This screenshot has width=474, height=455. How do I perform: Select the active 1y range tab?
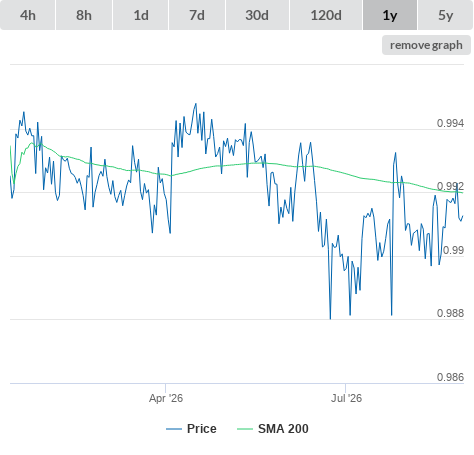[390, 15]
